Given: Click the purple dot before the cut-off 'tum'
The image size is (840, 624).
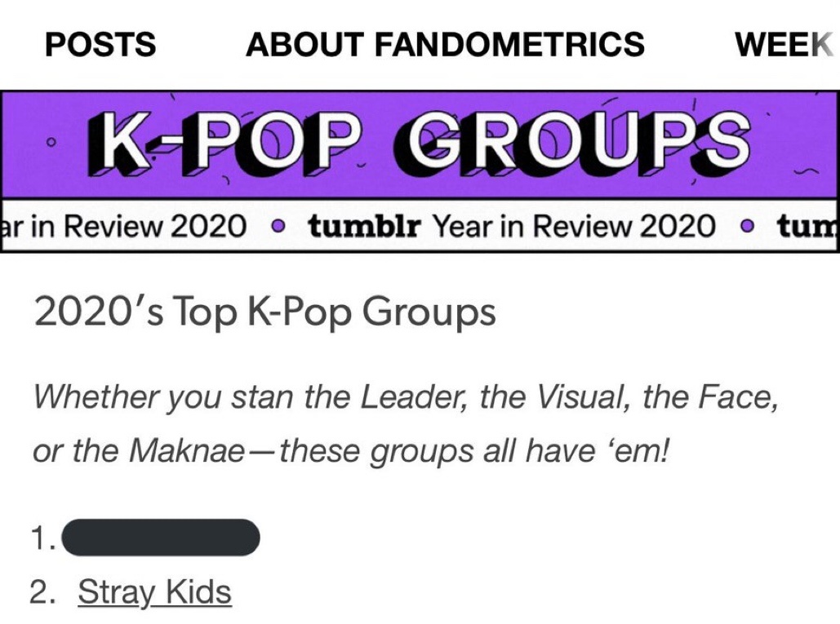Looking at the screenshot, I should [746, 227].
